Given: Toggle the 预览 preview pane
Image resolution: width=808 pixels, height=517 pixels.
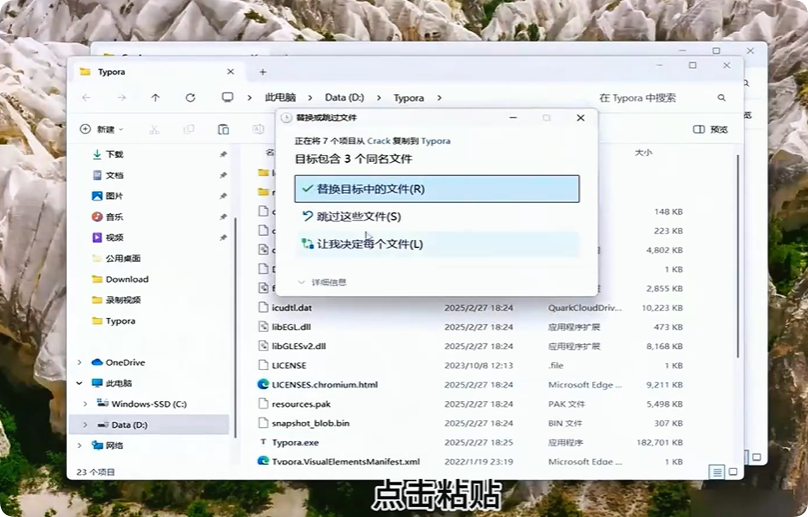Looking at the screenshot, I should pos(711,129).
